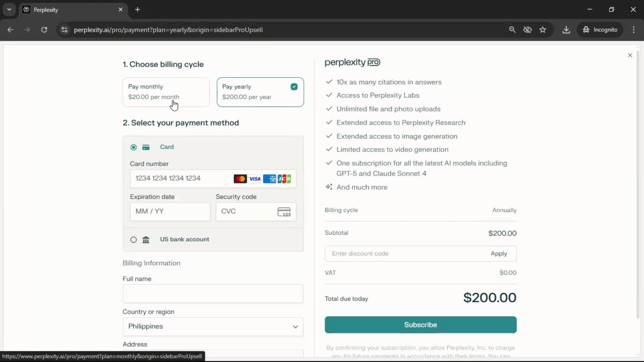Click the Subscribe button
The image size is (644, 362).
click(420, 325)
